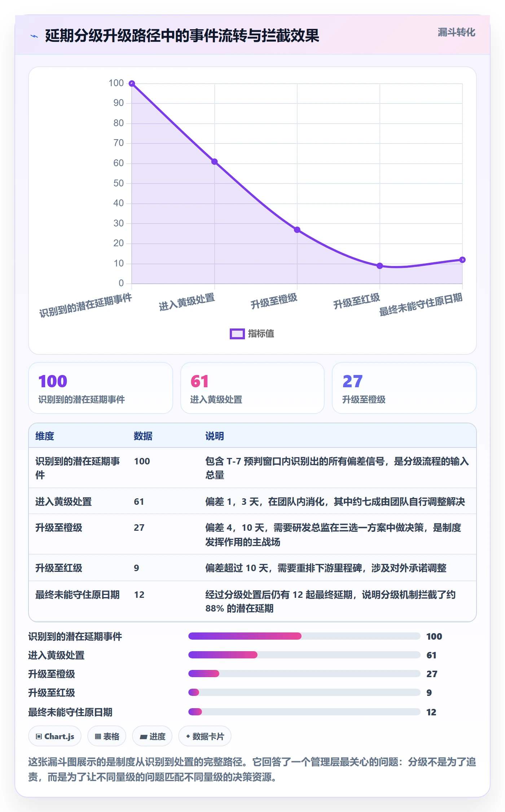This screenshot has height=812, width=505.
Task: Click value 12 in the table
Action: point(139,595)
